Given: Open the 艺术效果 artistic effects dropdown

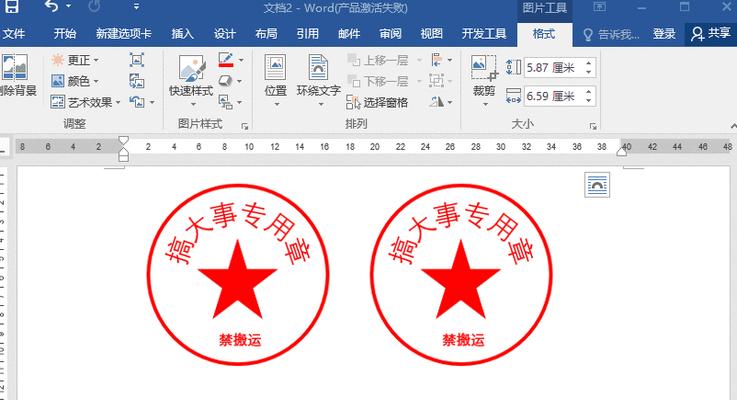Looking at the screenshot, I should (86, 102).
